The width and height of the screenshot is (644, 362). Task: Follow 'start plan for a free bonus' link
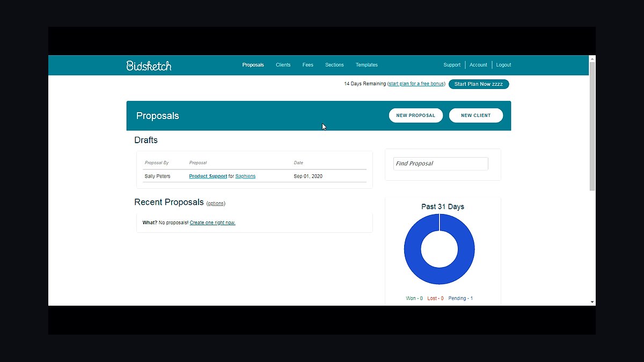416,84
